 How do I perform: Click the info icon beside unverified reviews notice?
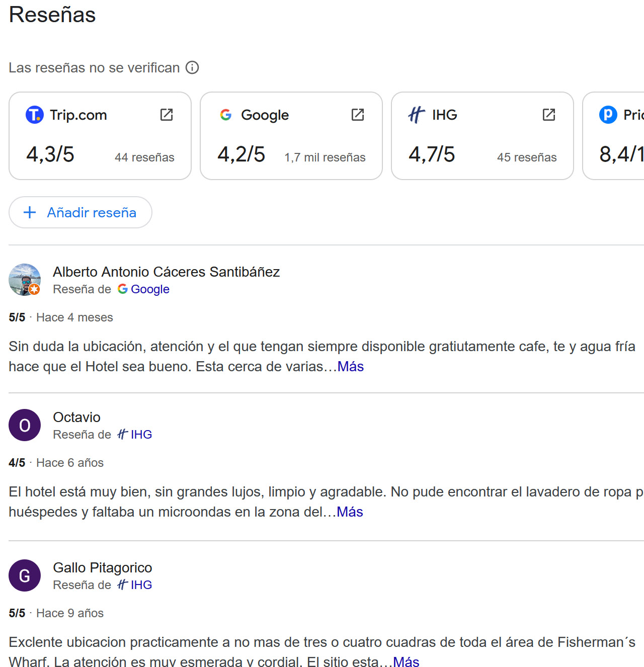click(x=192, y=67)
